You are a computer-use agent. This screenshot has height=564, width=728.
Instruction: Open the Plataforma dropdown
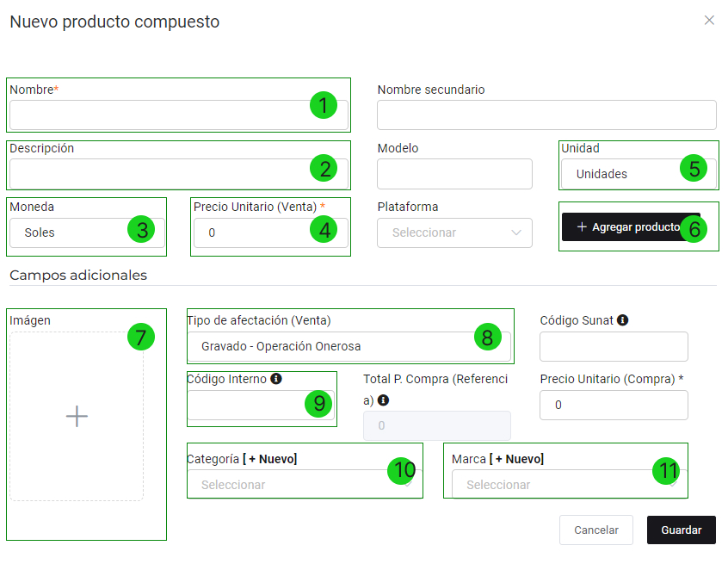pos(454,232)
